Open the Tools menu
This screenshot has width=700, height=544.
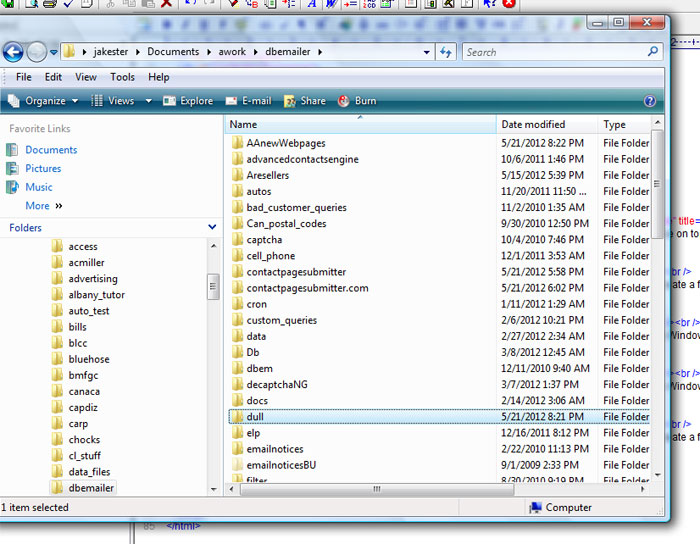coord(122,77)
